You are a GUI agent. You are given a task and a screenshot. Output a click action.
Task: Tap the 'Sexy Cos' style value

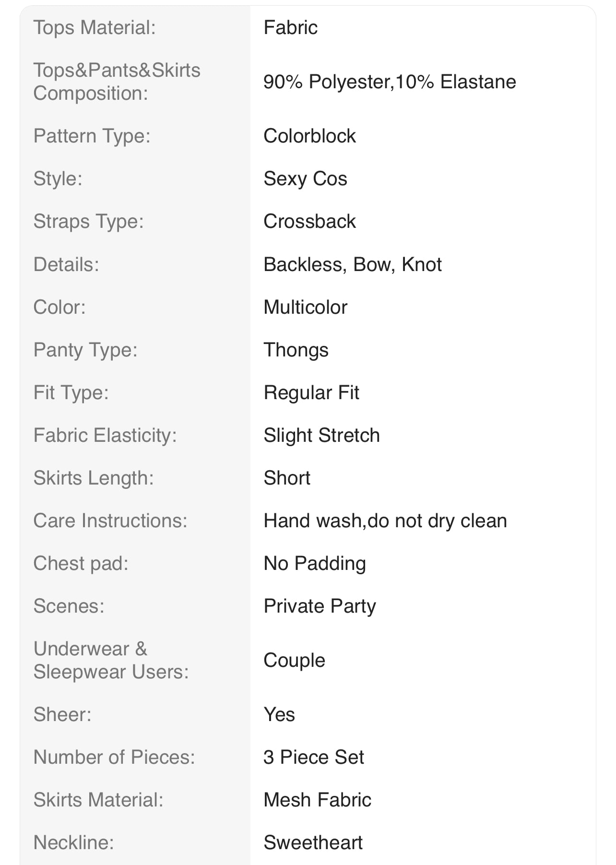305,179
